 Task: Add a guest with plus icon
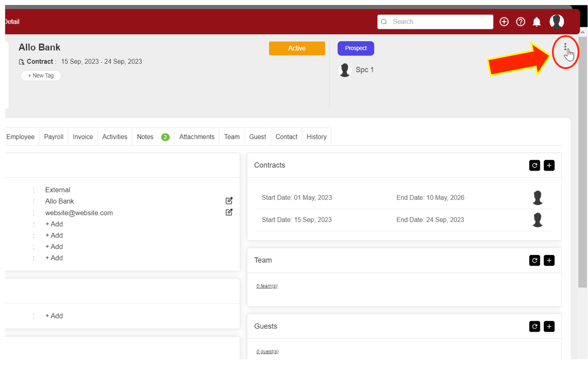pyautogui.click(x=549, y=326)
